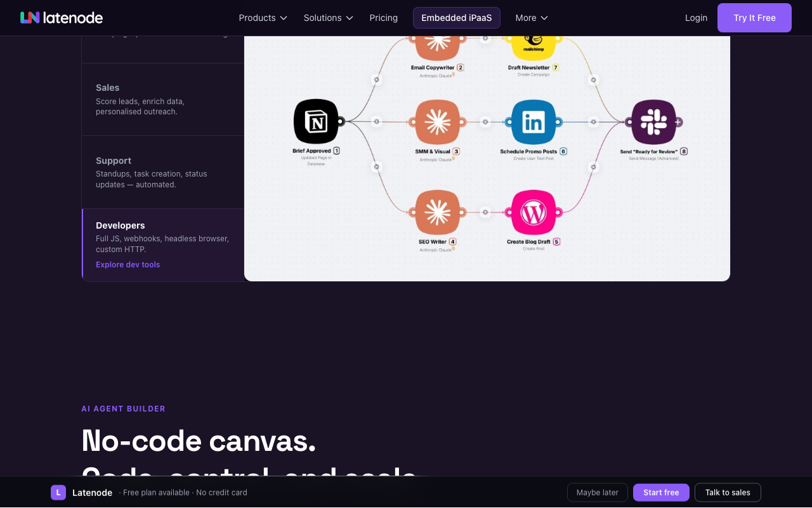Click gear between LinkedIn and Slack nodes
The height and width of the screenshot is (508, 812).
(593, 122)
